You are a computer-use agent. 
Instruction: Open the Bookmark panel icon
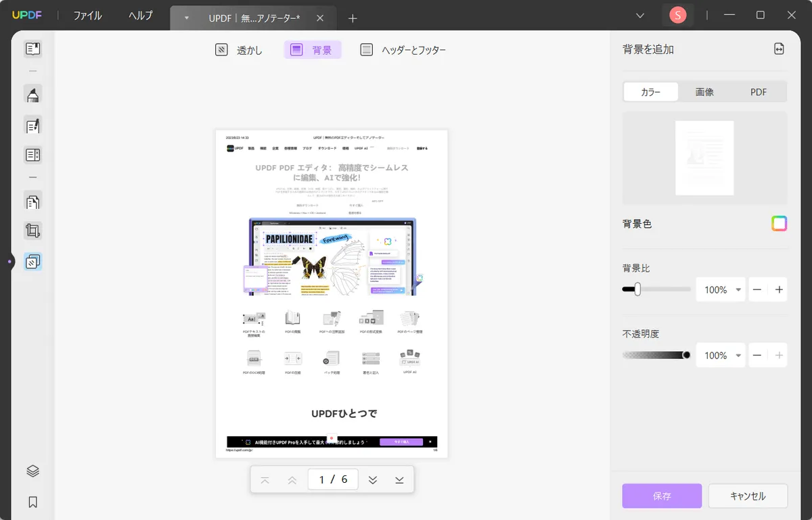coord(32,502)
